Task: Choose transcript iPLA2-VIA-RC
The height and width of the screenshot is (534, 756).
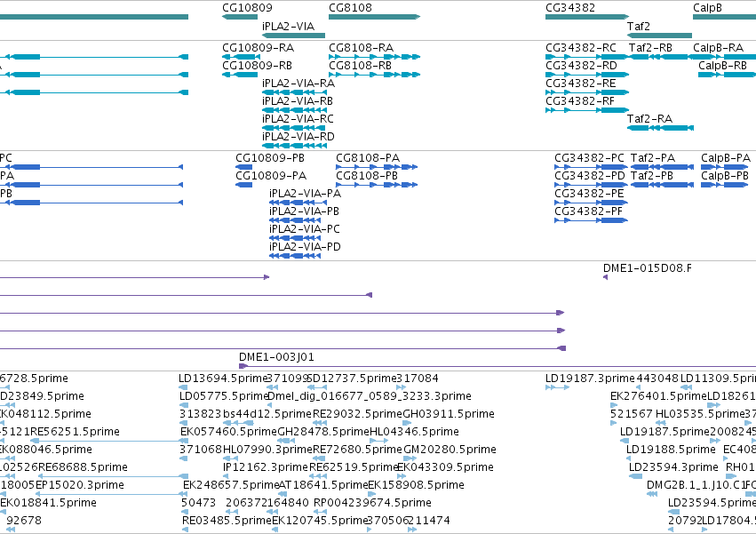Action: (298, 119)
